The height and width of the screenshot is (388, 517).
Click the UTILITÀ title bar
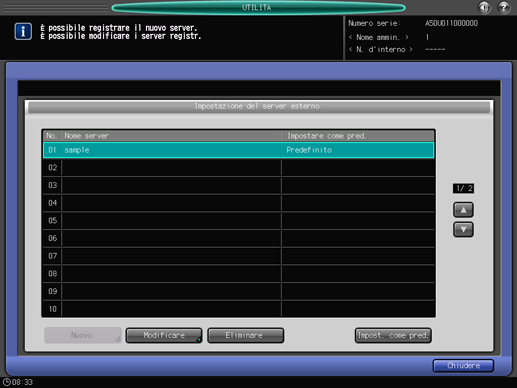click(258, 7)
